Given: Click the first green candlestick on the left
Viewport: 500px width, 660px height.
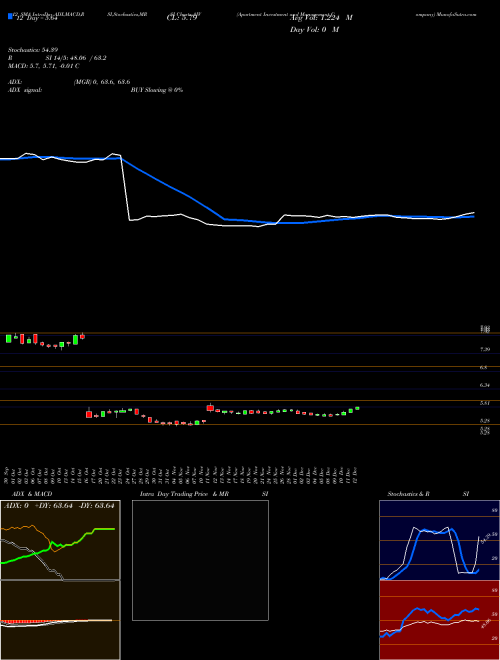Looking at the screenshot, I should coord(8,338).
